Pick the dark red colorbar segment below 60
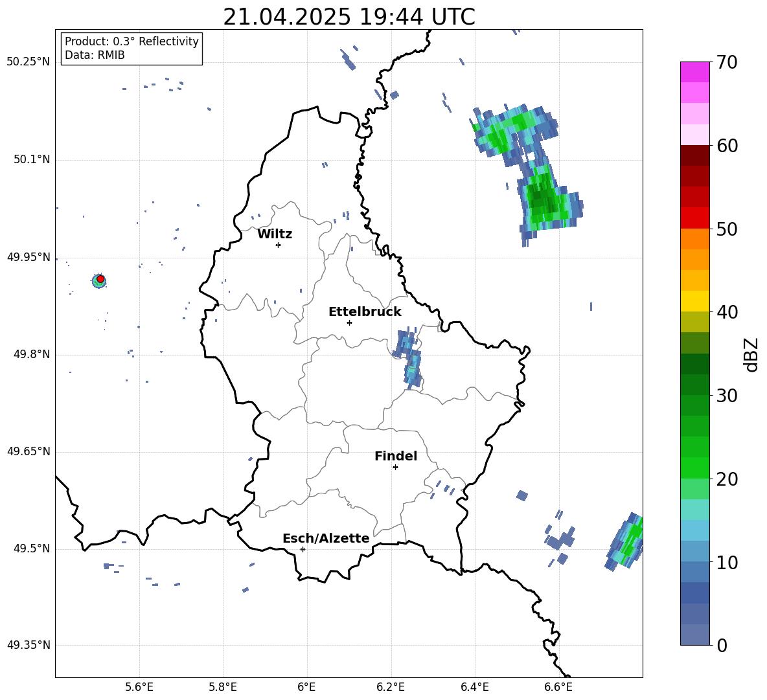The image size is (767, 700). point(694,155)
